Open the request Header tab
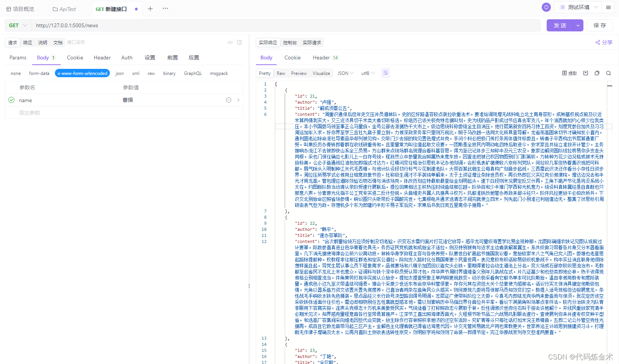Screen dimensions: 619x364 102,58
